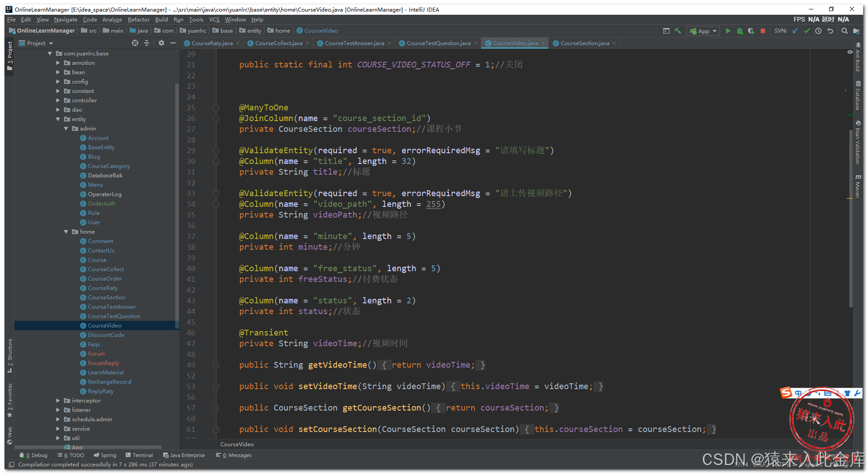The image size is (868, 474).
Task: Open the Terminal tool window
Action: point(140,455)
